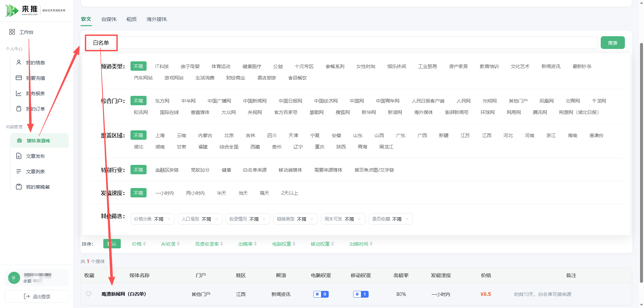644x308 pixels.
Task: Click the draft box icon beside 我的草稿箱
Action: (x=19, y=187)
